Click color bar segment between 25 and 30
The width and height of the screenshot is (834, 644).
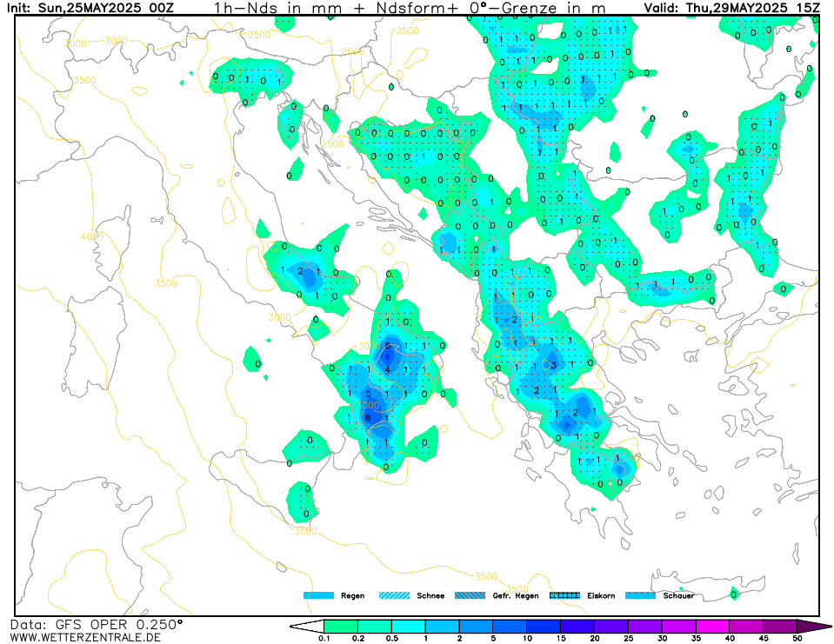[645, 627]
